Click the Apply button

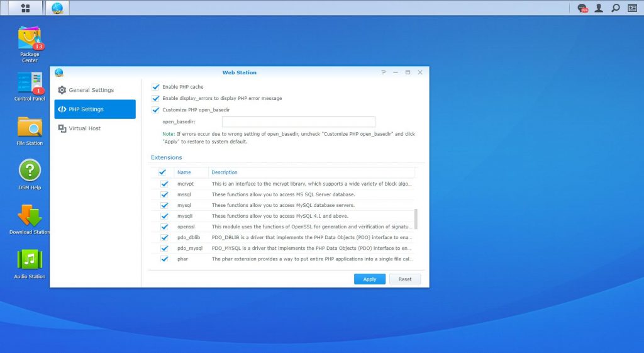pyautogui.click(x=370, y=279)
